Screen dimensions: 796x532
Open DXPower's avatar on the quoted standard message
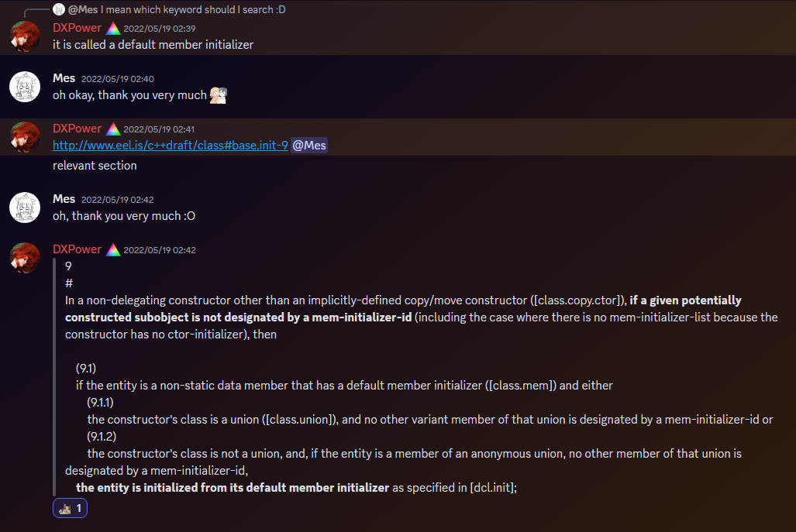click(25, 258)
